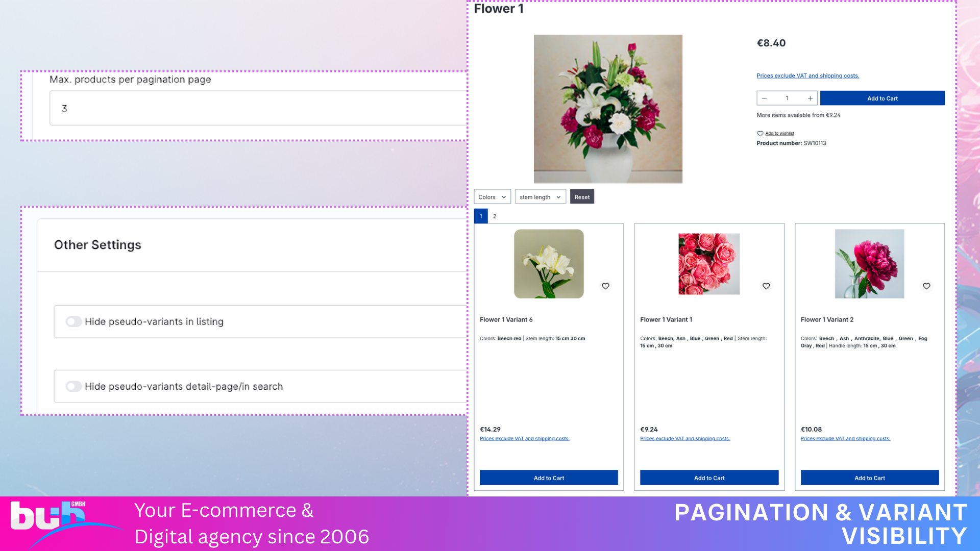Click main Add to Cart for Flower 1
Image resolution: width=980 pixels, height=551 pixels.
882,98
